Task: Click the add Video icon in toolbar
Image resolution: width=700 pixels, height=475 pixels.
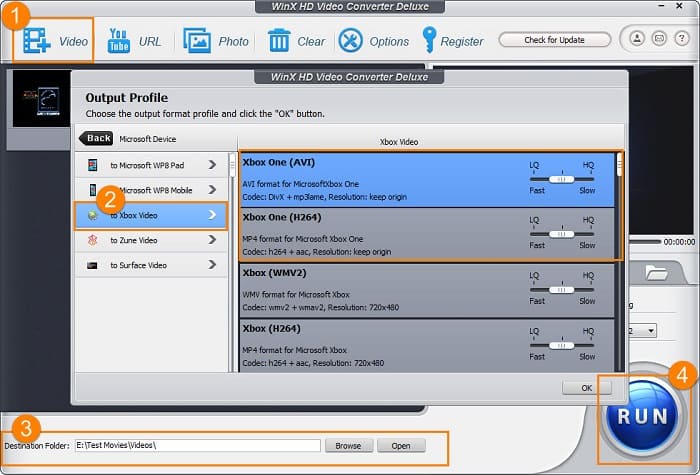Action: 37,40
